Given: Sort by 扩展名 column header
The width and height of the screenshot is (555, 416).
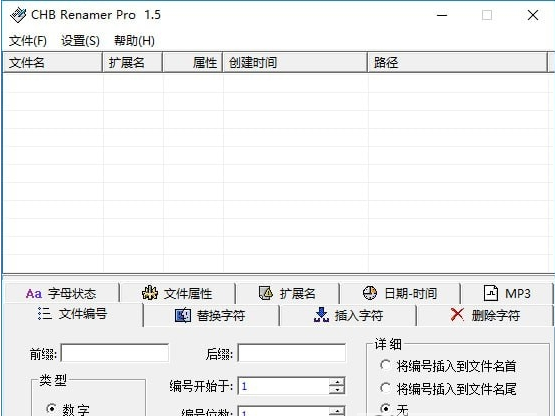Looking at the screenshot, I should click(133, 63).
